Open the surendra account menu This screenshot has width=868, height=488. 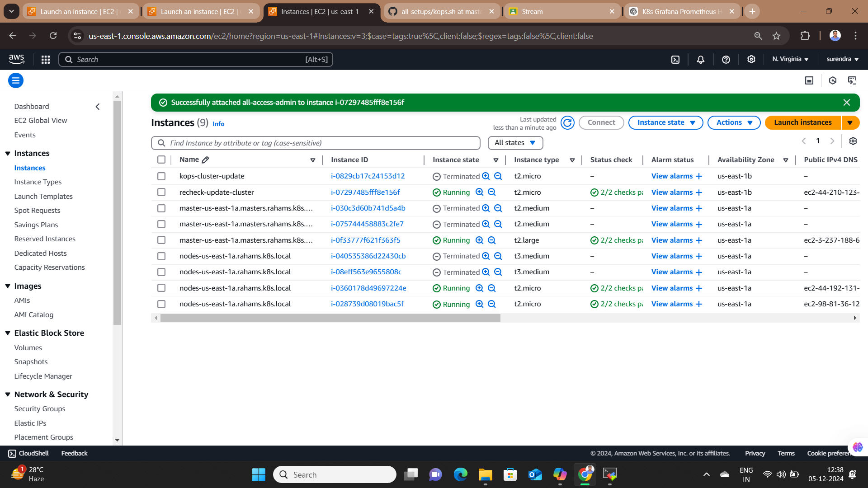(x=843, y=59)
